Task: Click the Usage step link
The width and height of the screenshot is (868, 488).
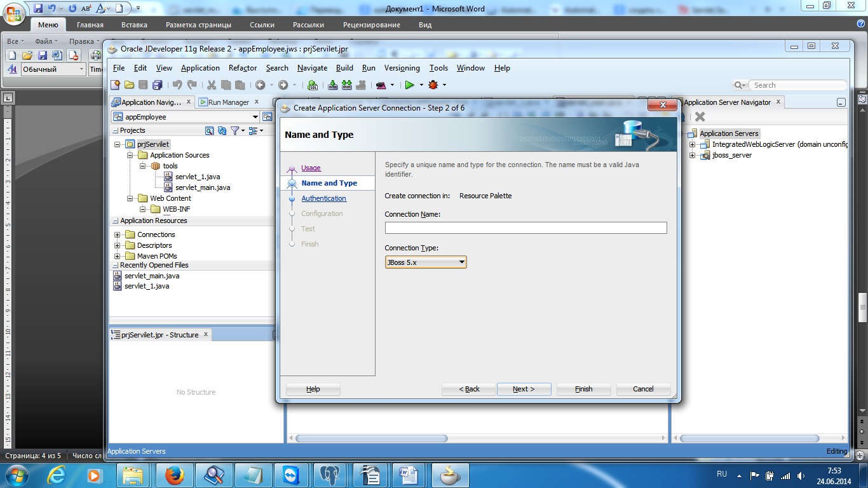Action: coord(311,168)
